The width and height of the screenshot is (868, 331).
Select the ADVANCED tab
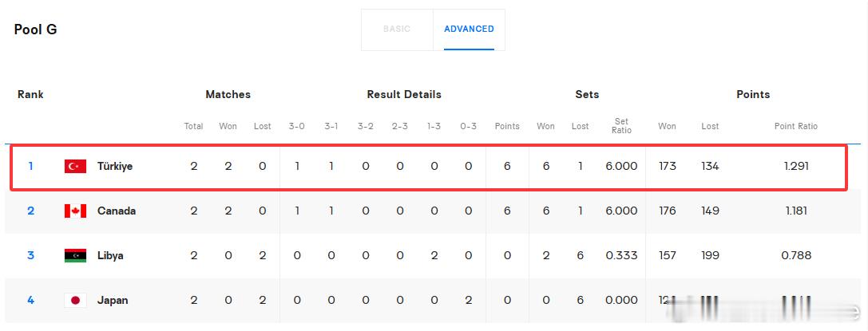point(469,30)
